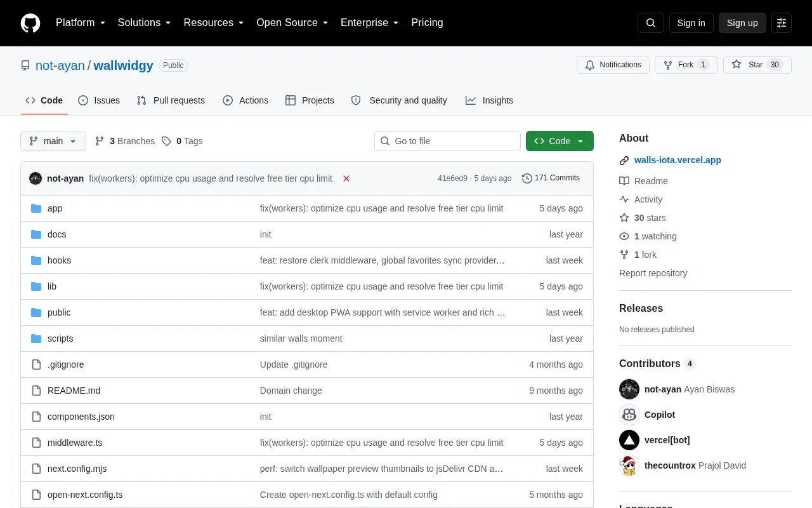Switch to the Insights tab
Screen dimensions: 812x508
[x=489, y=100]
